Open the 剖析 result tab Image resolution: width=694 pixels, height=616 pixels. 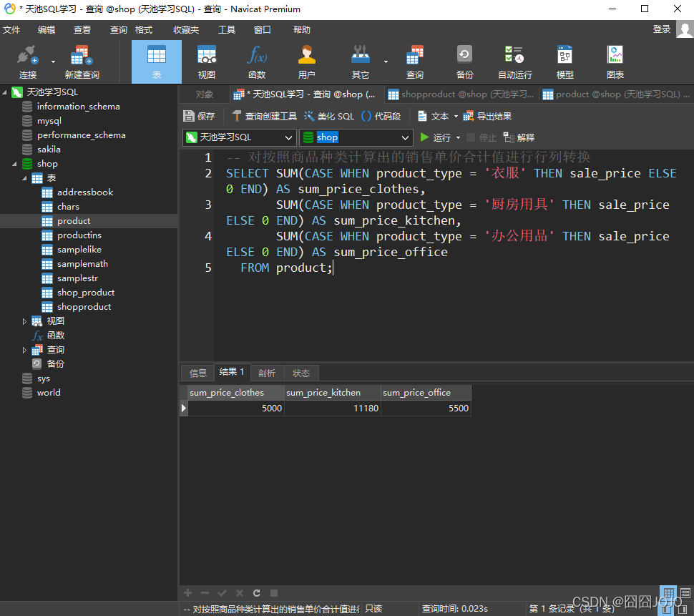point(267,373)
